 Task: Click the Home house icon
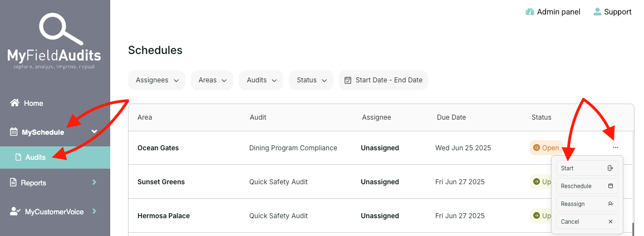(x=15, y=102)
